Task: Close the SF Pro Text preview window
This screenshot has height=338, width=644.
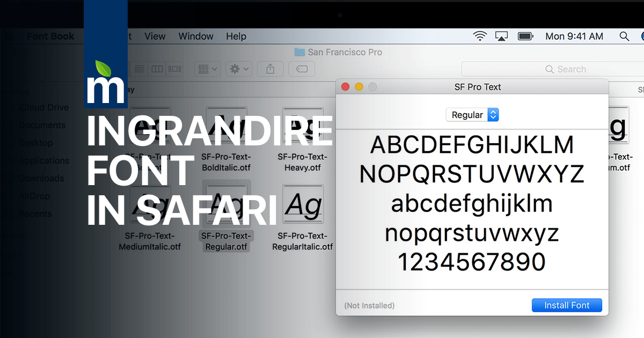Action: [346, 87]
